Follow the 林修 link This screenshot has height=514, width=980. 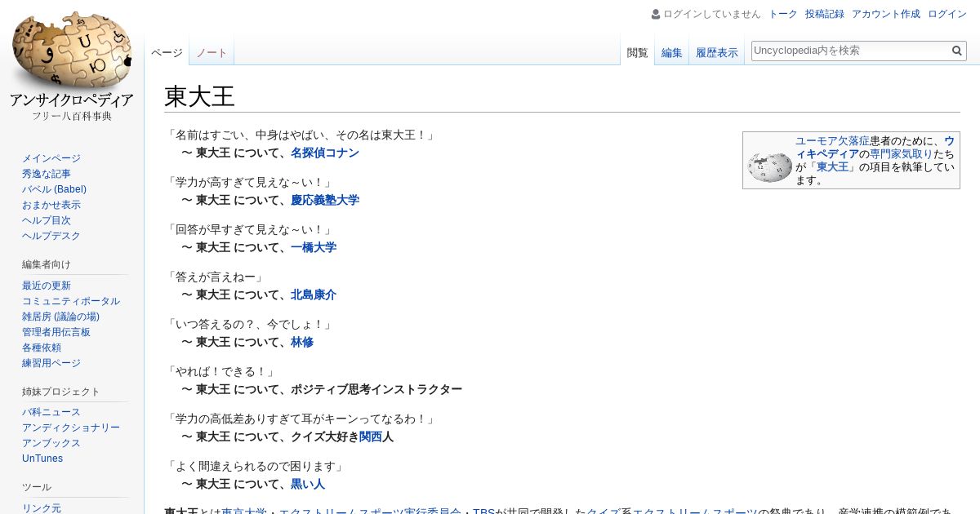pos(302,342)
